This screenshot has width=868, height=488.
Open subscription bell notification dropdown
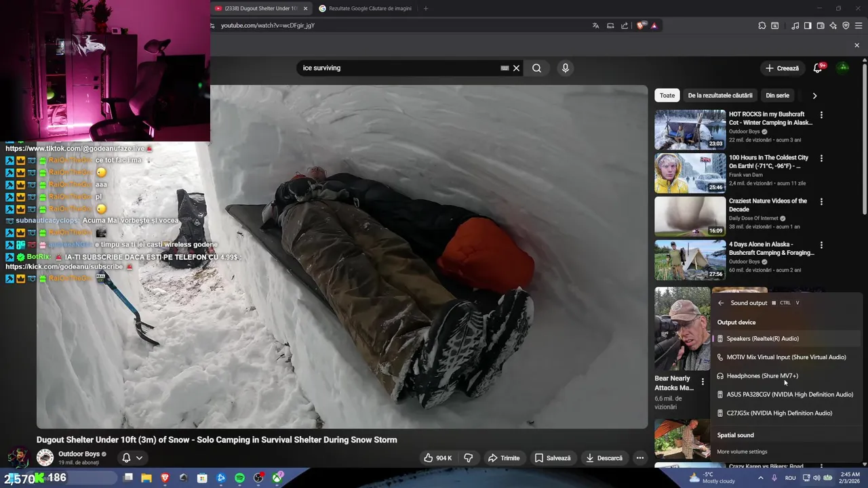pyautogui.click(x=132, y=458)
